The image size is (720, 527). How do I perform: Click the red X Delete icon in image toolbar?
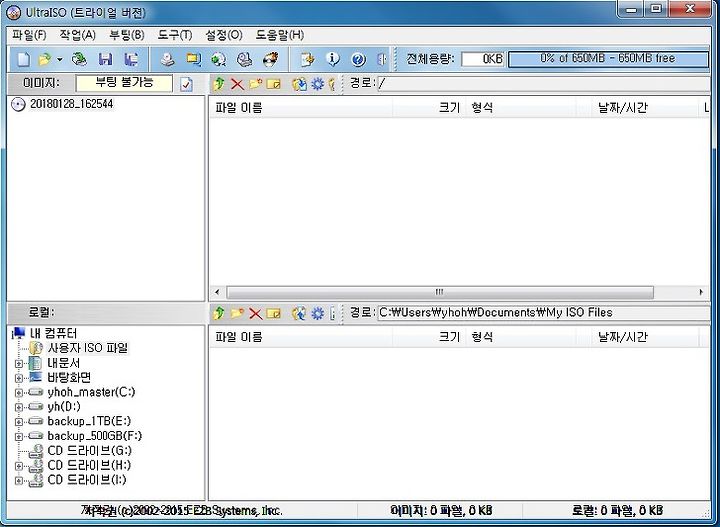[x=237, y=84]
